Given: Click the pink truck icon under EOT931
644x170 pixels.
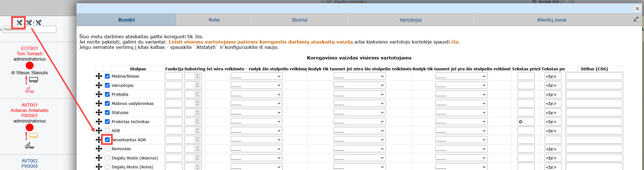Looking at the screenshot, I should (x=30, y=90).
